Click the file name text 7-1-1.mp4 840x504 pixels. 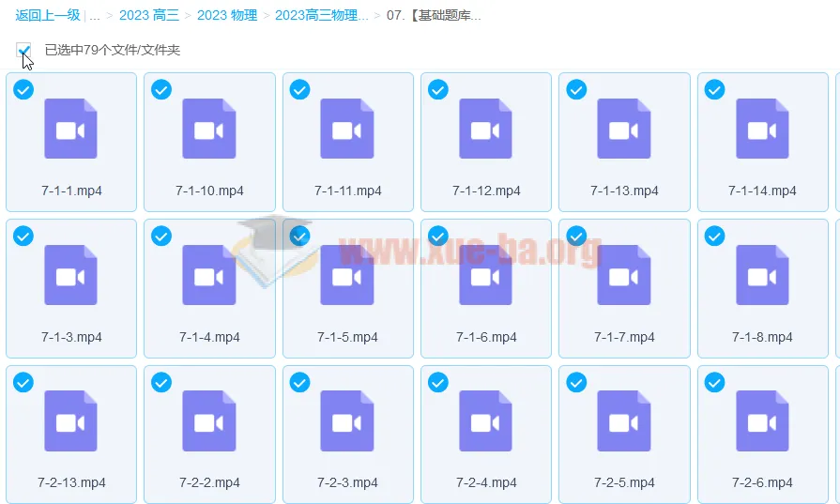pos(71,191)
